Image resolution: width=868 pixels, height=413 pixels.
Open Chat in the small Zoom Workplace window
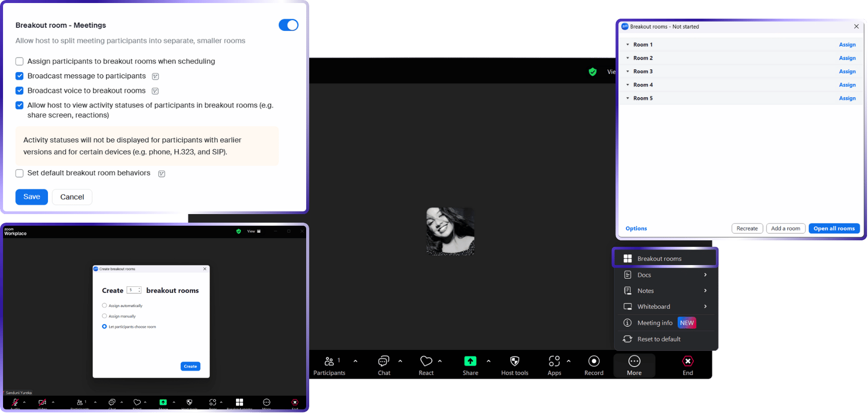click(x=112, y=402)
